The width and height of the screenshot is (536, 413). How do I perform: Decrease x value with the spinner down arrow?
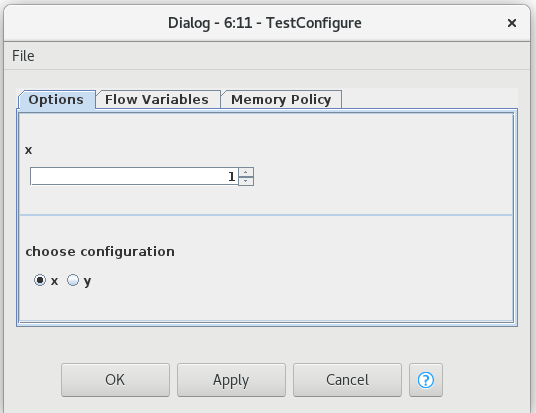coord(246,181)
